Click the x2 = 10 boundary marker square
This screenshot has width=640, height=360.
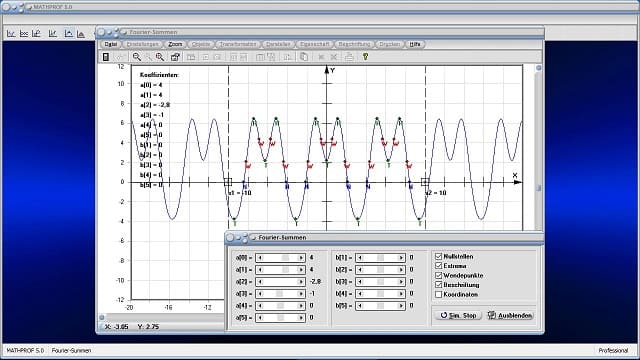pyautogui.click(x=425, y=182)
